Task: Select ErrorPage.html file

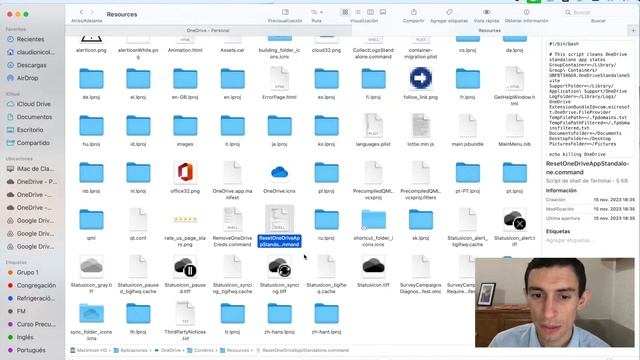Action: pos(279,79)
